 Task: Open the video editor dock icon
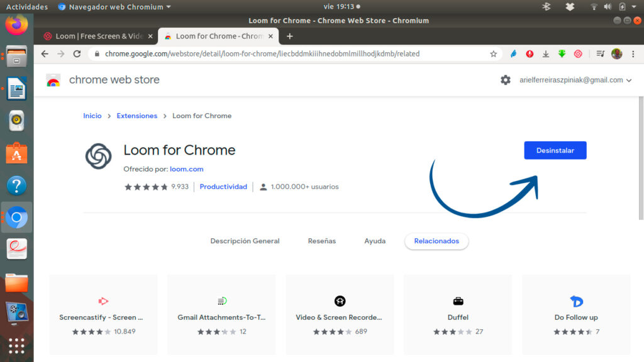(16, 314)
